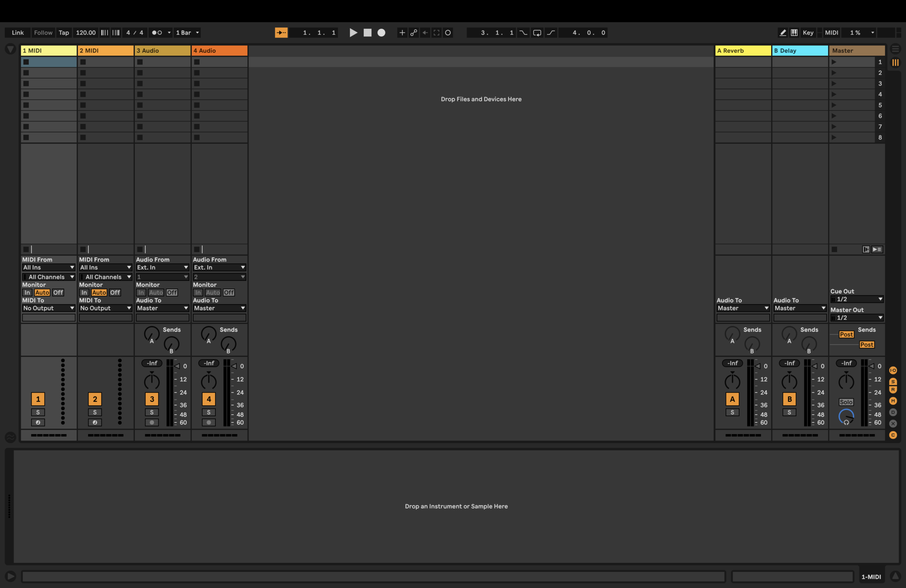This screenshot has width=906, height=588.
Task: Open Master Out 1/2 dropdown
Action: pos(857,318)
